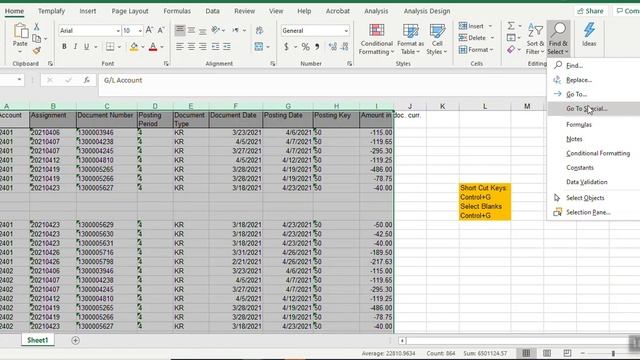Click the Share button
The width and height of the screenshot is (640, 360).
[x=591, y=11]
